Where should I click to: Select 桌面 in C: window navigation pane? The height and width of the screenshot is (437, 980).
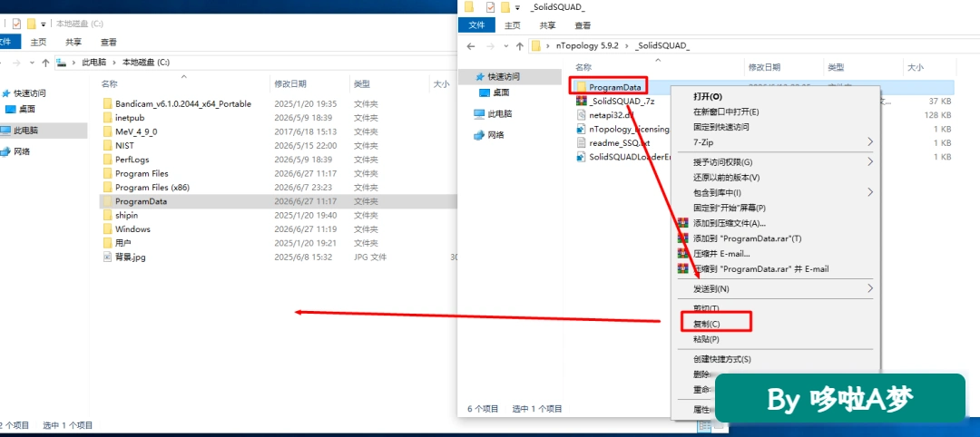[x=27, y=109]
